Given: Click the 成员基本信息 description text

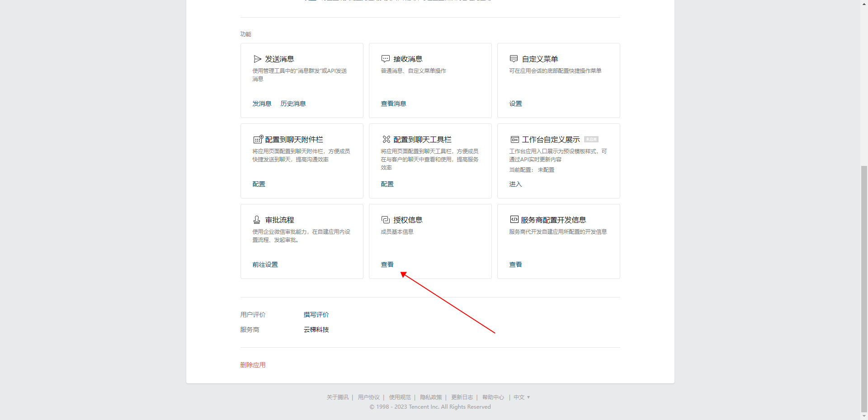Looking at the screenshot, I should click(x=397, y=232).
